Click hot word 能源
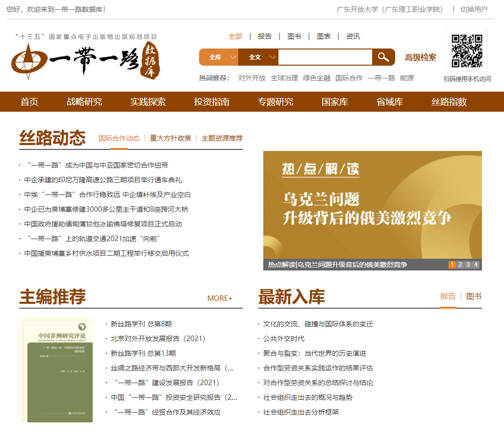Viewport: 504px width, 440px height. (407, 78)
